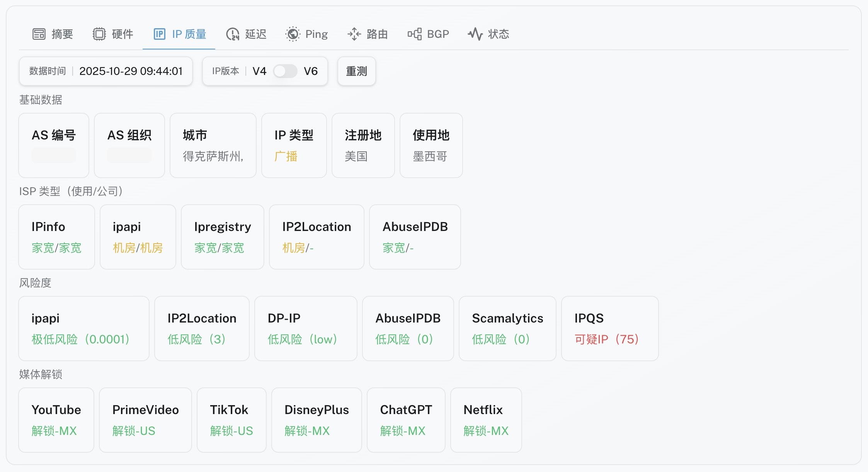The width and height of the screenshot is (868, 472).
Task: Select the IPinfo ISP type card
Action: pos(56,237)
